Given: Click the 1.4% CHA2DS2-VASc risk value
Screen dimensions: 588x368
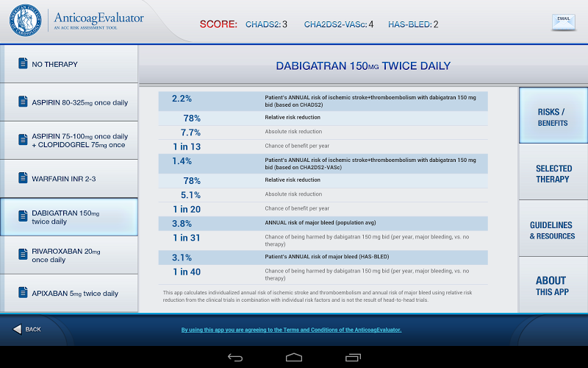Looking at the screenshot, I should 182,161.
